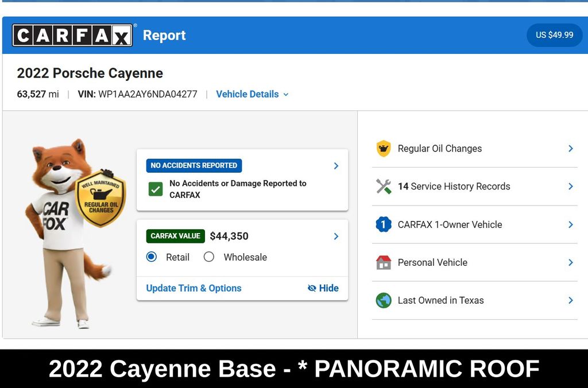588x388 pixels.
Task: Expand the Vehicle Details dropdown
Action: pos(252,94)
